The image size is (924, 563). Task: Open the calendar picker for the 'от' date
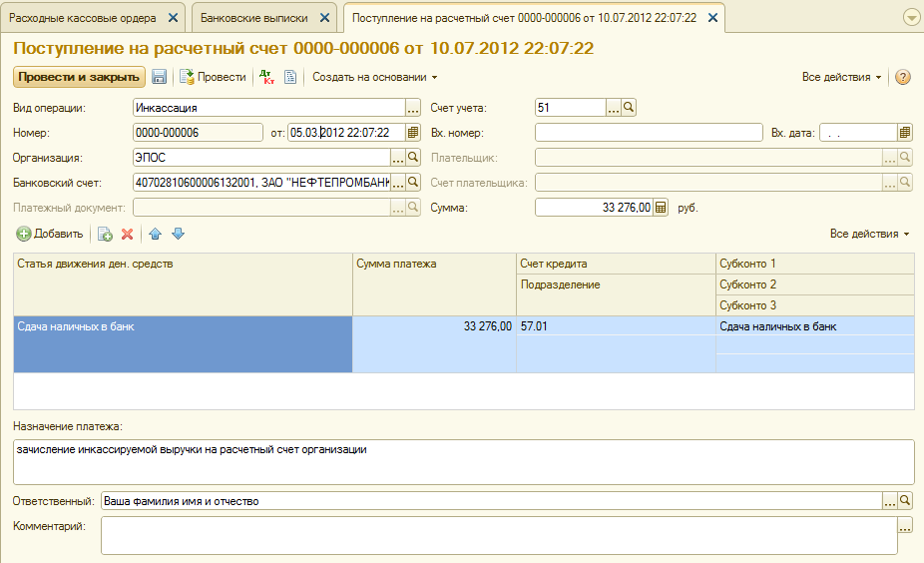tap(413, 133)
